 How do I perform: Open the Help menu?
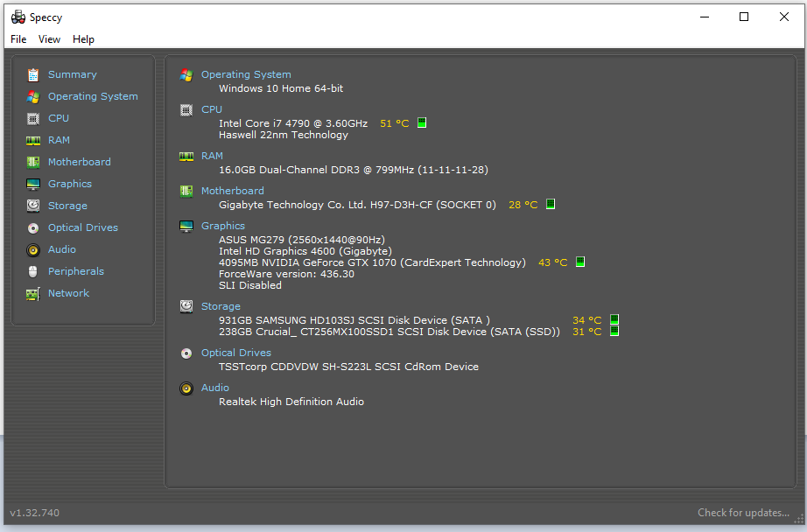pos(83,39)
